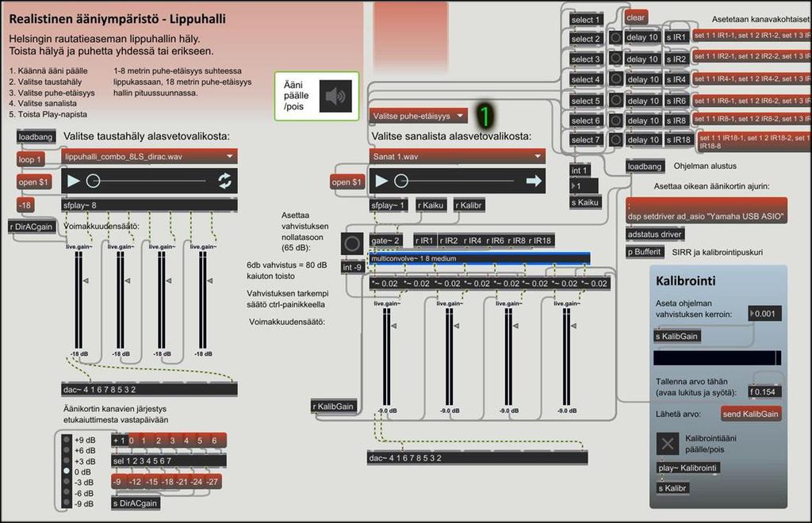This screenshot has height=523, width=812.
Task: Click the round button in s IR8 row
Action: tap(615, 120)
